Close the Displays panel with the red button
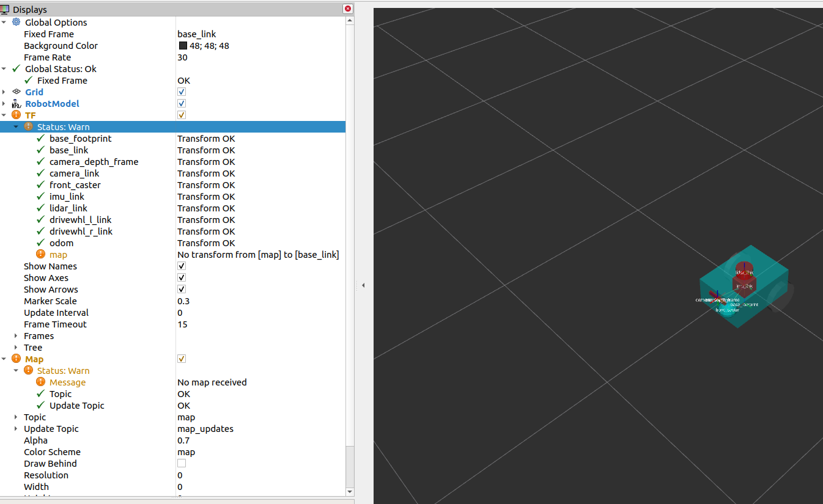Screen dimensions: 823x504 click(x=348, y=9)
